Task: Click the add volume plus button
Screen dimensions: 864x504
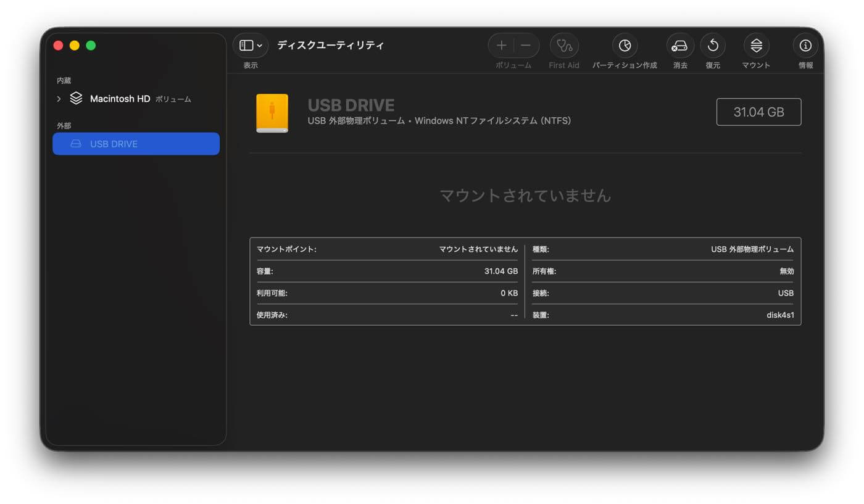Action: tap(502, 45)
